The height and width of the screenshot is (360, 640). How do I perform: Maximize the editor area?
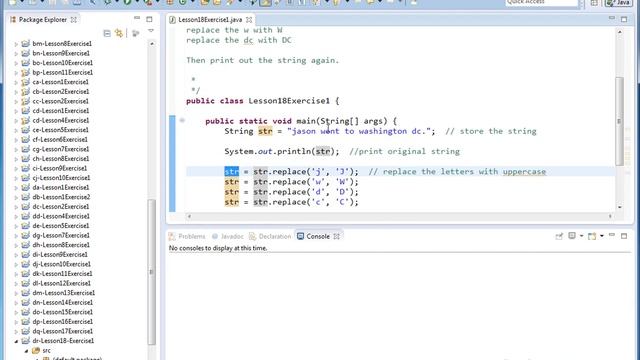(x=624, y=19)
